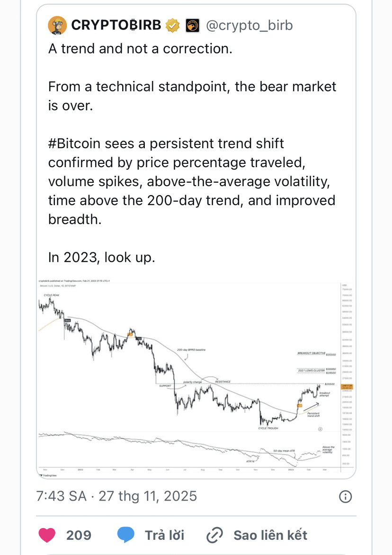Image resolution: width=392 pixels, height=555 pixels.
Task: Open the CryptoBirb profile avatar
Action: pos(57,26)
